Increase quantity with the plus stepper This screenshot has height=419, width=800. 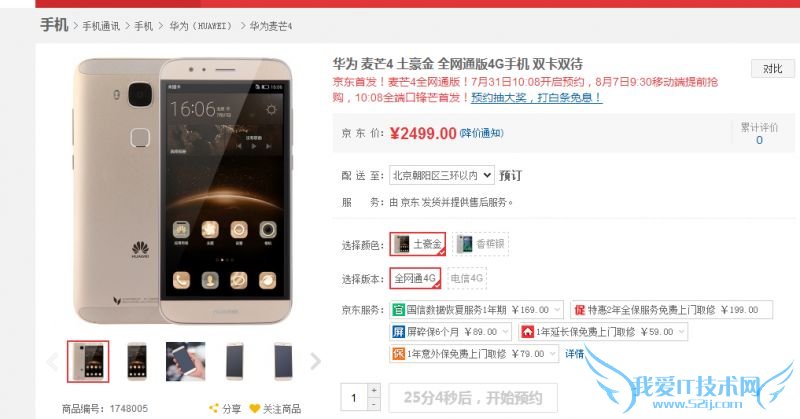pyautogui.click(x=374, y=390)
